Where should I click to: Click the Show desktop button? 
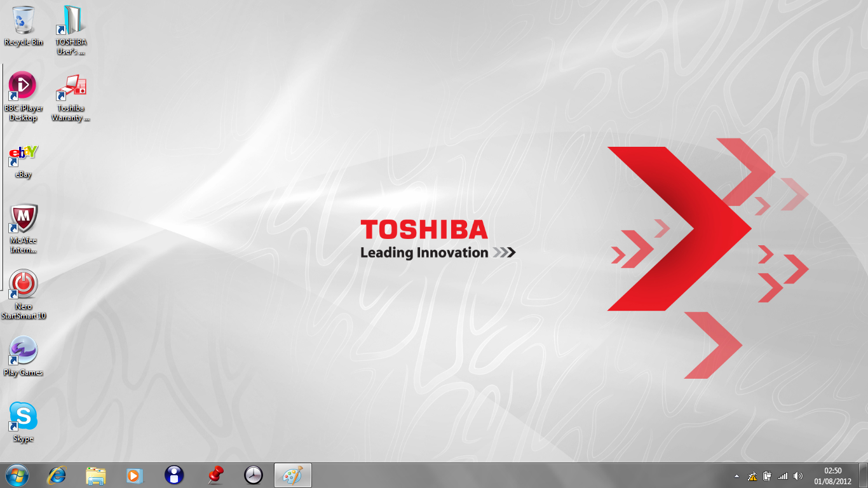tap(863, 476)
